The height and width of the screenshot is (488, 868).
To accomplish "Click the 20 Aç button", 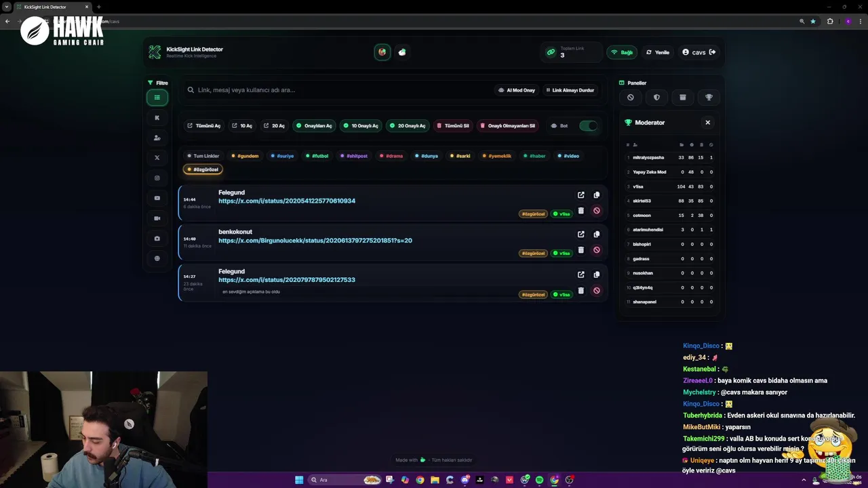I will [x=275, y=126].
